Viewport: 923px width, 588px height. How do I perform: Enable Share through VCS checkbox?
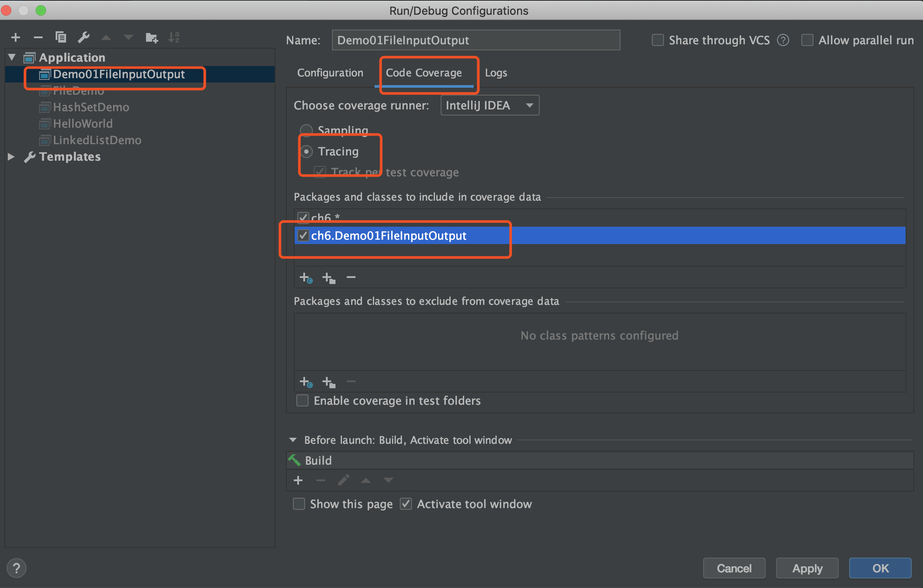coord(658,40)
